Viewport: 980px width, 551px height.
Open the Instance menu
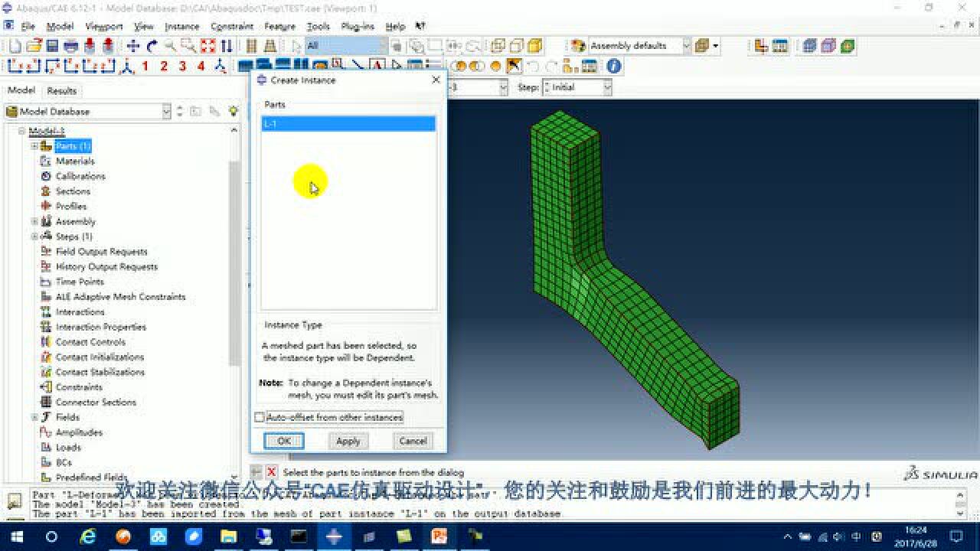[x=182, y=26]
